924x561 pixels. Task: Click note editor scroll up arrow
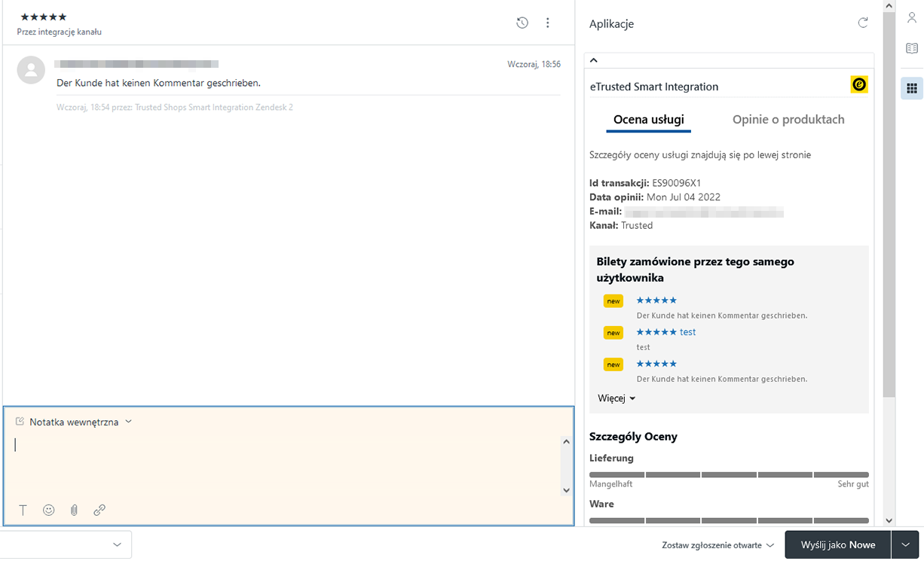pyautogui.click(x=567, y=442)
